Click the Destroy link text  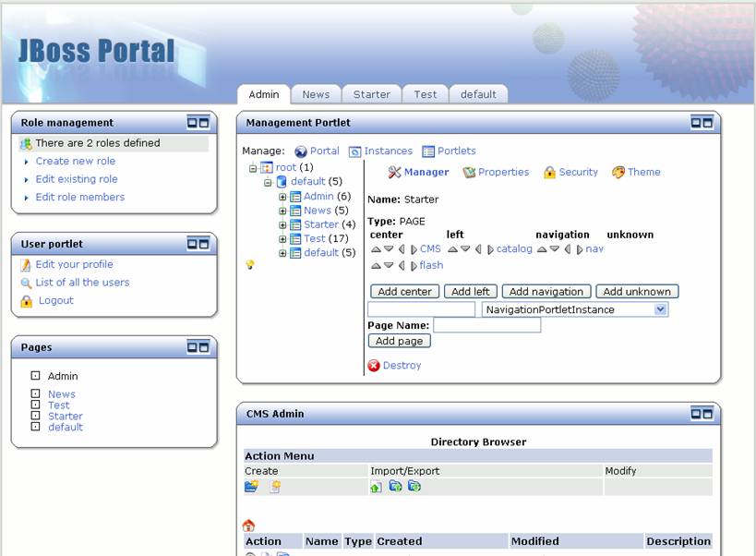(402, 366)
